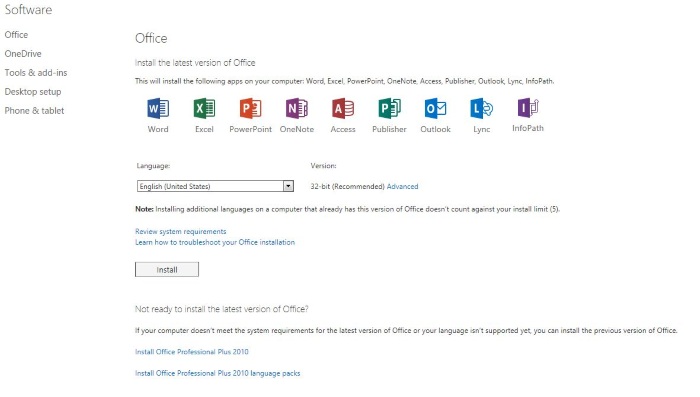Click the Outlook app icon
Image resolution: width=700 pixels, height=397 pixels.
click(x=435, y=108)
